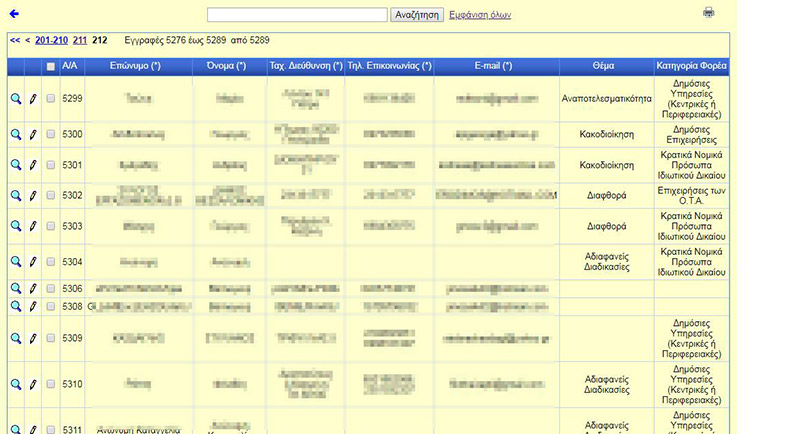Edit record 5300 with pencil icon
This screenshot has height=434, width=800.
(x=33, y=134)
